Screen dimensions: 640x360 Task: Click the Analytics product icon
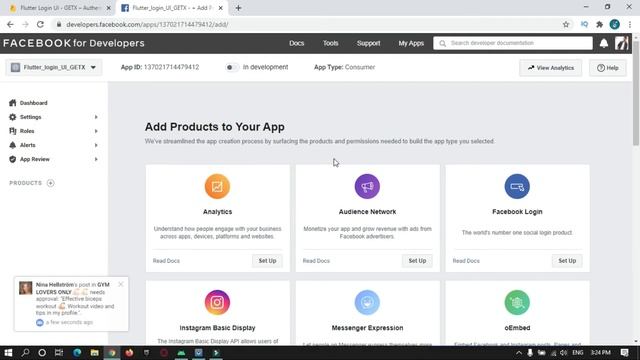point(217,187)
